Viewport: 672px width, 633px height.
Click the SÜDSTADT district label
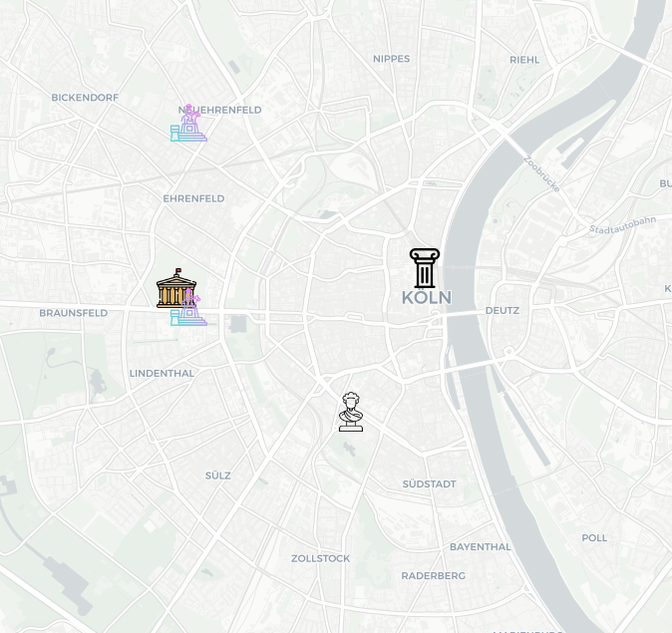(429, 484)
